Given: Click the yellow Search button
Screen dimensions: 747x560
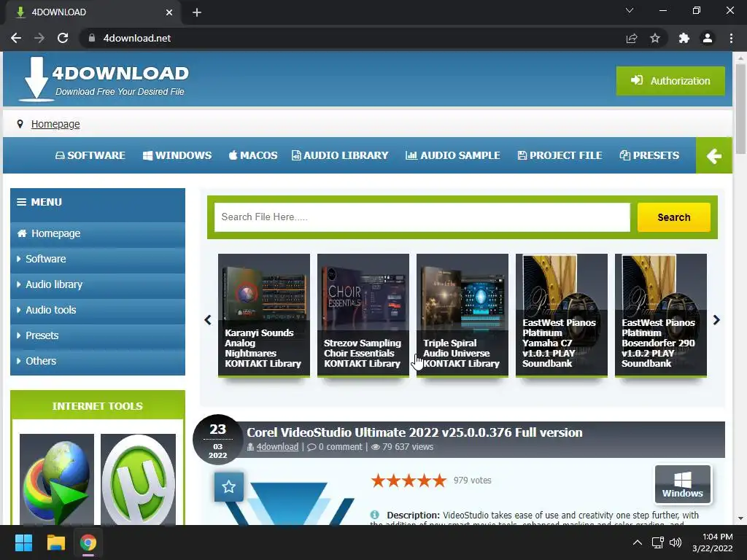Looking at the screenshot, I should [x=673, y=217].
